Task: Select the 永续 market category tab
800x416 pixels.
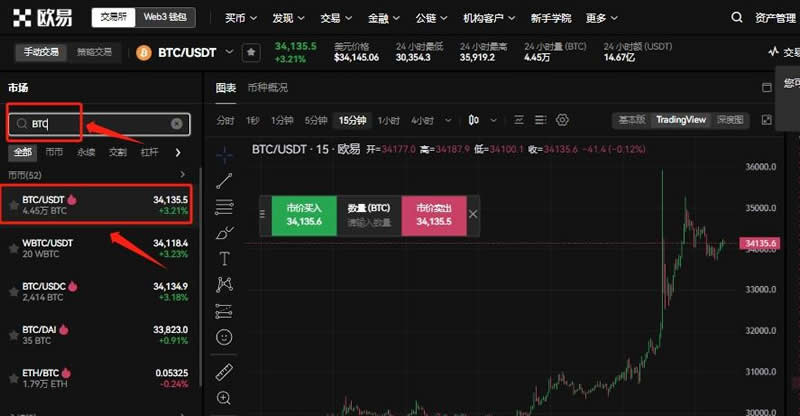Action: click(x=86, y=153)
